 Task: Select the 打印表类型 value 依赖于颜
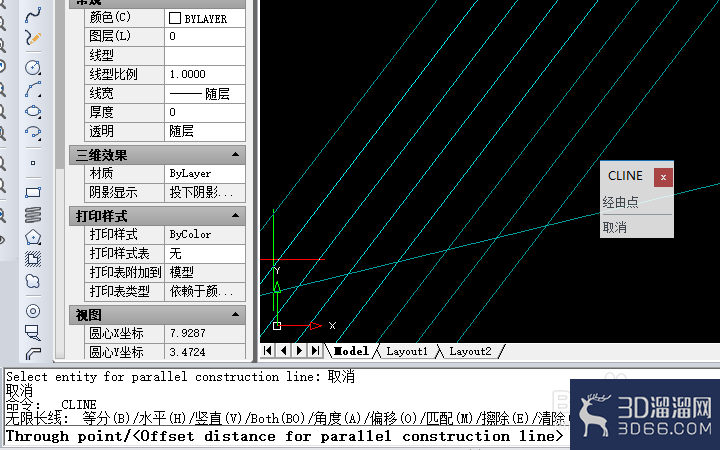click(205, 292)
